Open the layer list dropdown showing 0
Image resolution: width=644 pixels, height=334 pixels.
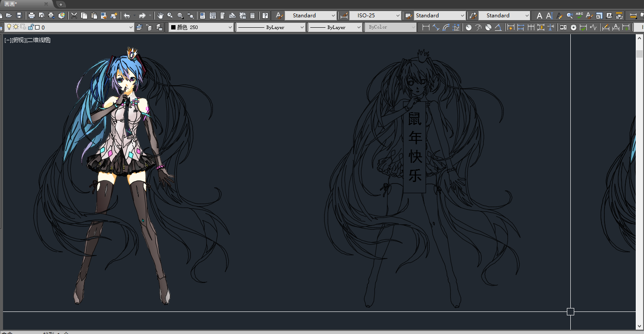(131, 27)
